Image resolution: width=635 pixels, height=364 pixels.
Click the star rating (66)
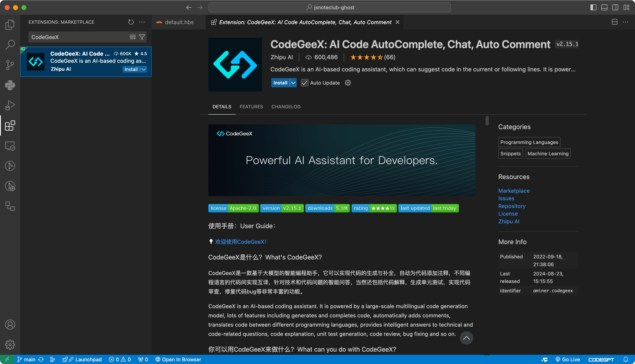pos(373,57)
